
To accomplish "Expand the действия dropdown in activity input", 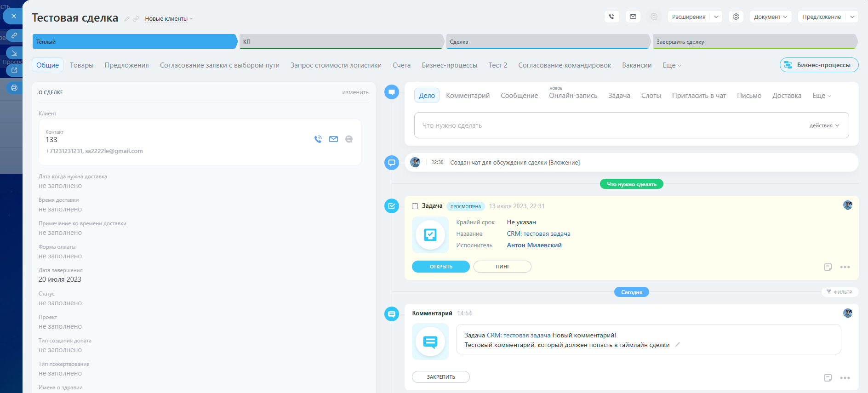I will pyautogui.click(x=824, y=125).
